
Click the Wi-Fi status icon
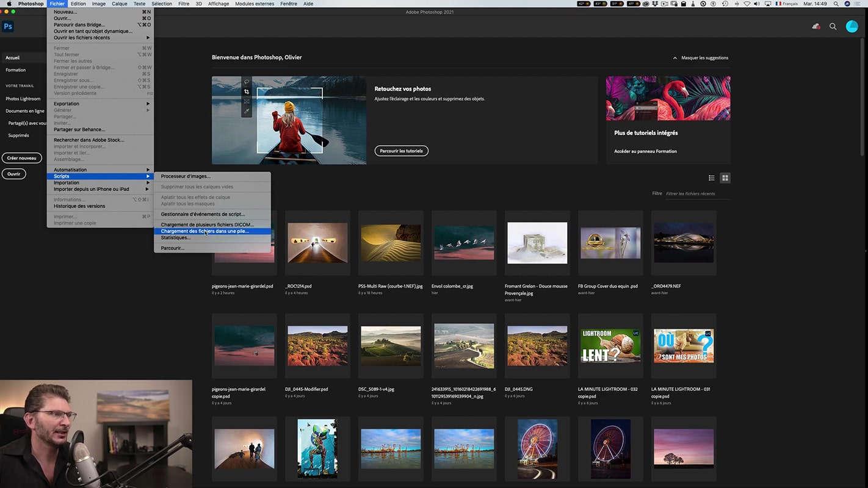click(x=747, y=4)
